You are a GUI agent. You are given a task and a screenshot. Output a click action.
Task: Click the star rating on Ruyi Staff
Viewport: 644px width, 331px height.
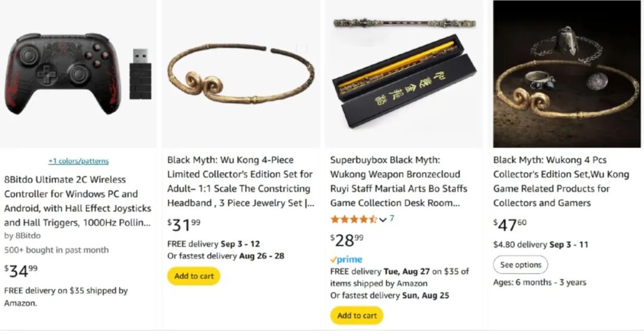coord(354,219)
